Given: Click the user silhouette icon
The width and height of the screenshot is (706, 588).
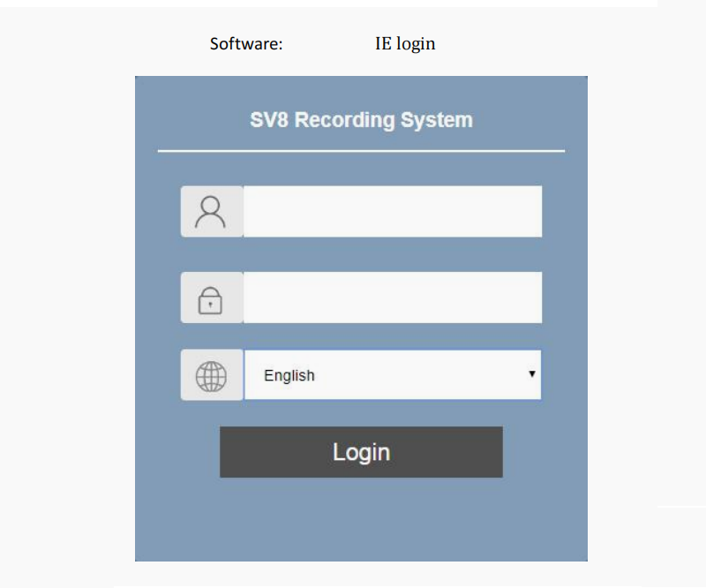Looking at the screenshot, I should click(x=211, y=212).
